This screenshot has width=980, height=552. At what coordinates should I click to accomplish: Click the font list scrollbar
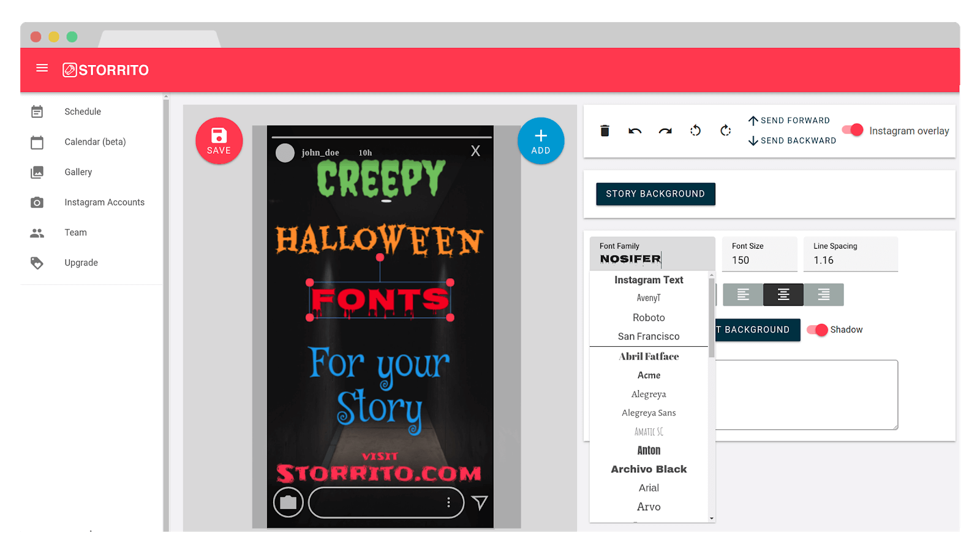point(712,319)
